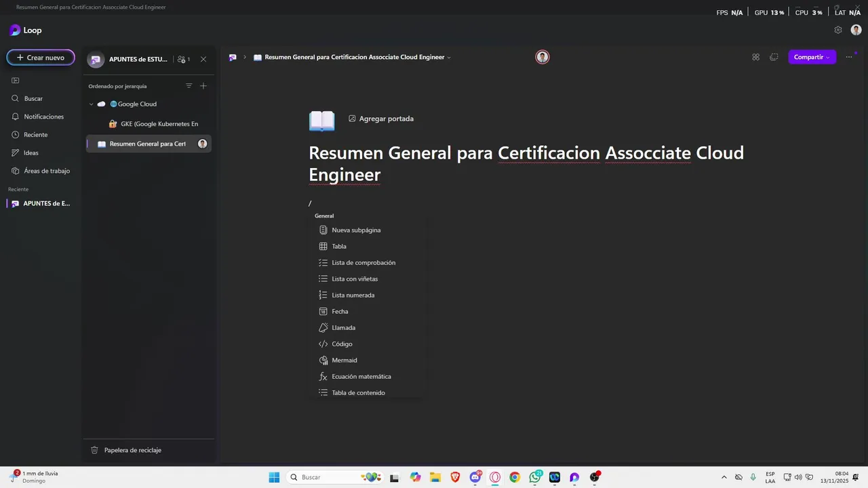Open File Explorer from taskbar
This screenshot has height=488, width=868.
click(435, 477)
